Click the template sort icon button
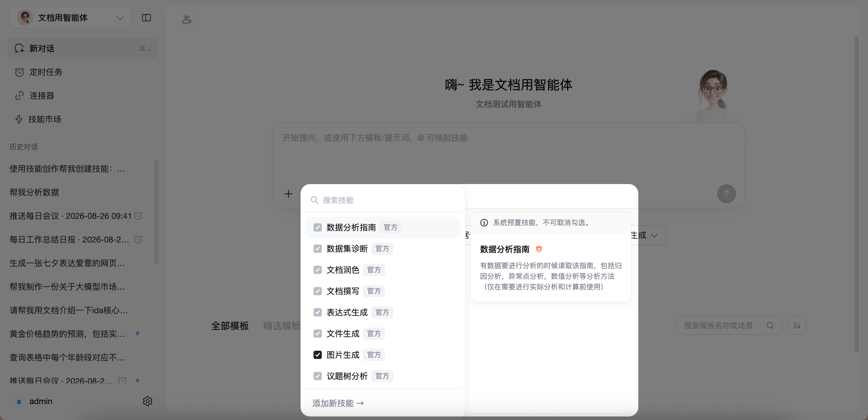 (x=797, y=325)
